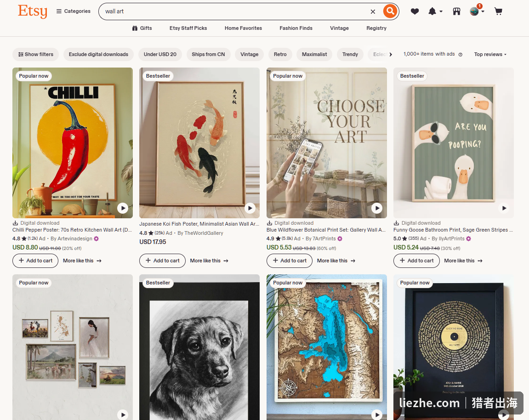529x420 pixels.
Task: Play video on Koi Fish Poster listing
Action: click(250, 208)
